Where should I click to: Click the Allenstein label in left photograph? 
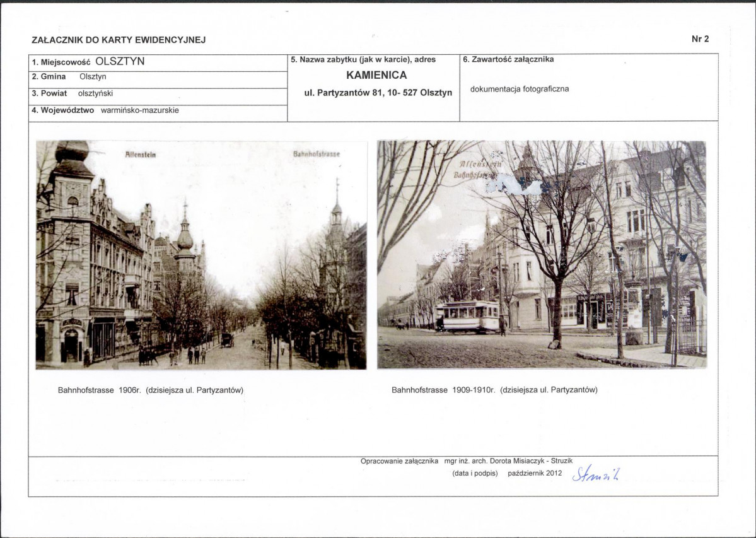point(141,154)
